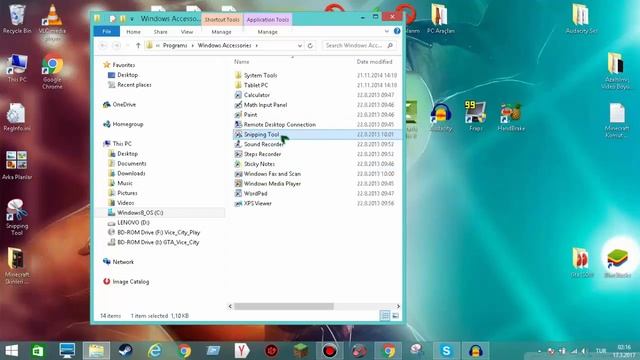Open the File menu tab
Image resolution: width=640 pixels, height=360 pixels.
coord(107,31)
